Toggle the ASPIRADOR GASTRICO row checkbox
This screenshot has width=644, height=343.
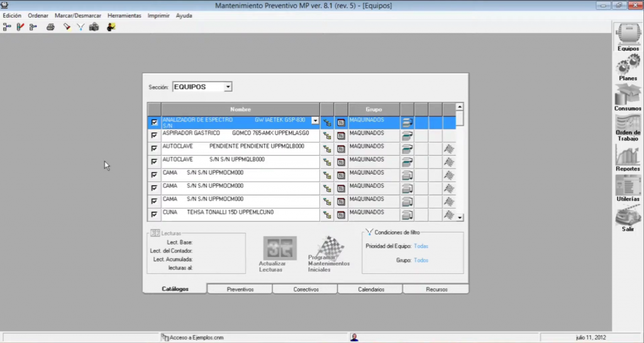pos(155,136)
